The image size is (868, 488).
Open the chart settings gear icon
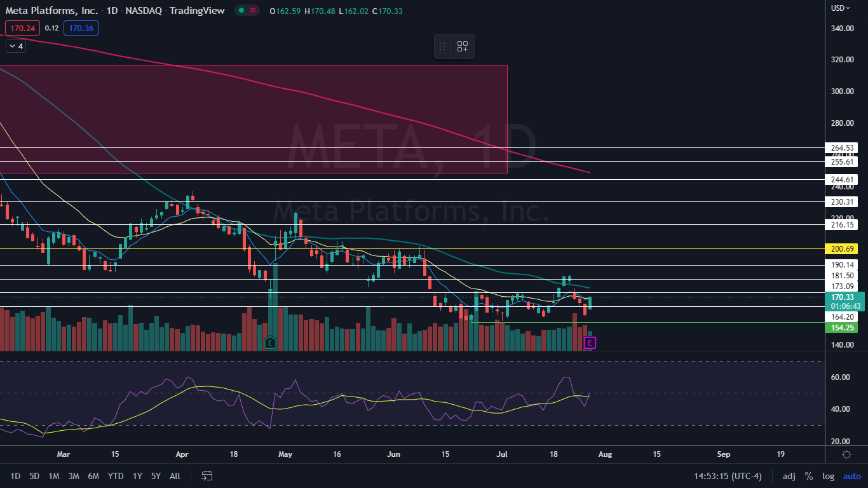[846, 455]
